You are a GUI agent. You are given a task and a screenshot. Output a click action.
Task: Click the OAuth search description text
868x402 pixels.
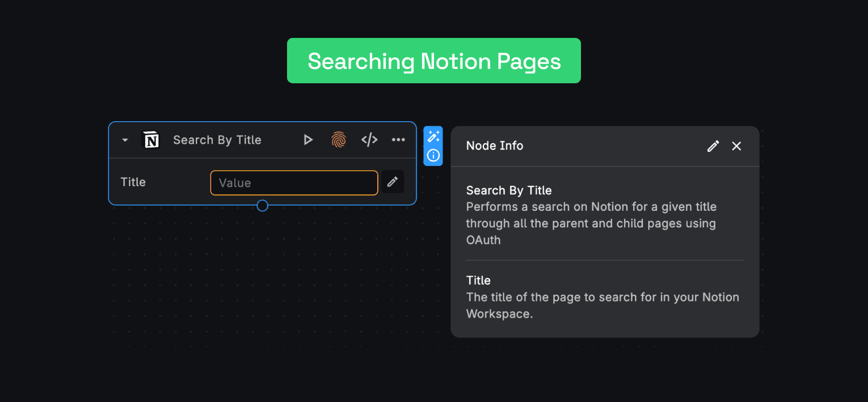pos(591,223)
